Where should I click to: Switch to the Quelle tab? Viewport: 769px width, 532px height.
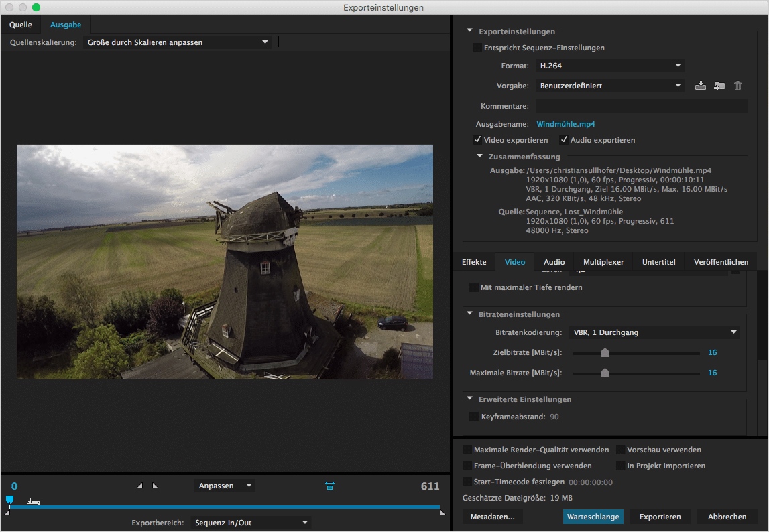coord(20,25)
